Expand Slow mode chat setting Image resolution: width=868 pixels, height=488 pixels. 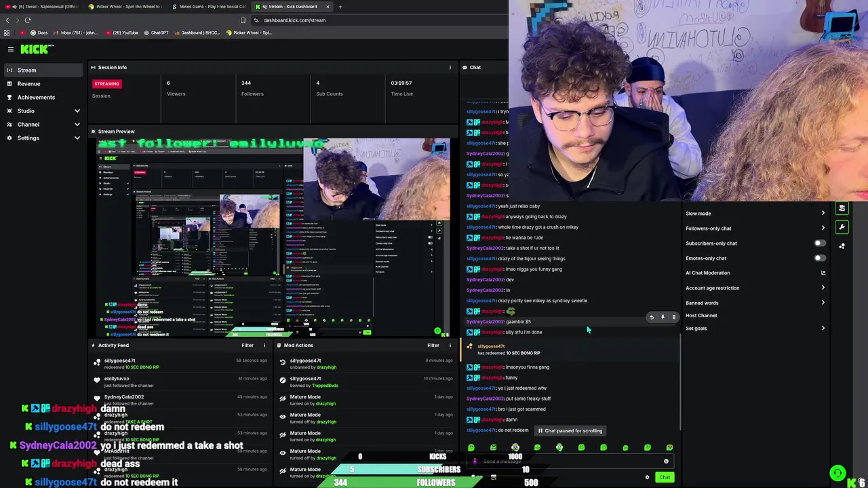click(x=755, y=213)
